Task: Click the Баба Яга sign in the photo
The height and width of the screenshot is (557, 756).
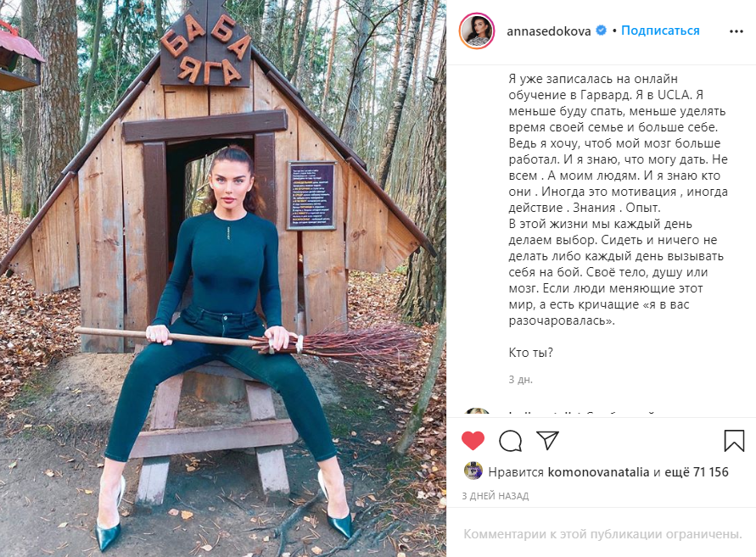Action: click(x=206, y=50)
